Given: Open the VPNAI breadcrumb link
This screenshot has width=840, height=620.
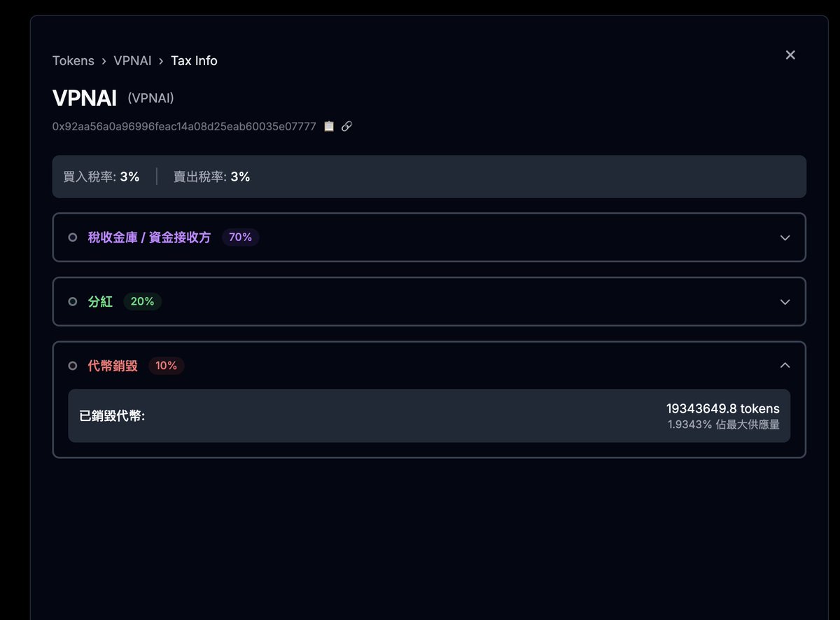Looking at the screenshot, I should click(x=132, y=61).
